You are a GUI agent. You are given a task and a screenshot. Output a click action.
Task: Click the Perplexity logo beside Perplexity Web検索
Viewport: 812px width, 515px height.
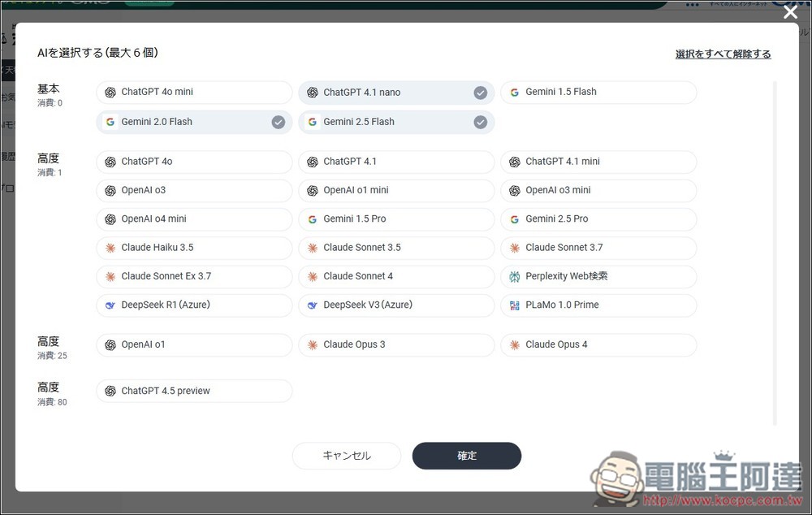pos(514,277)
